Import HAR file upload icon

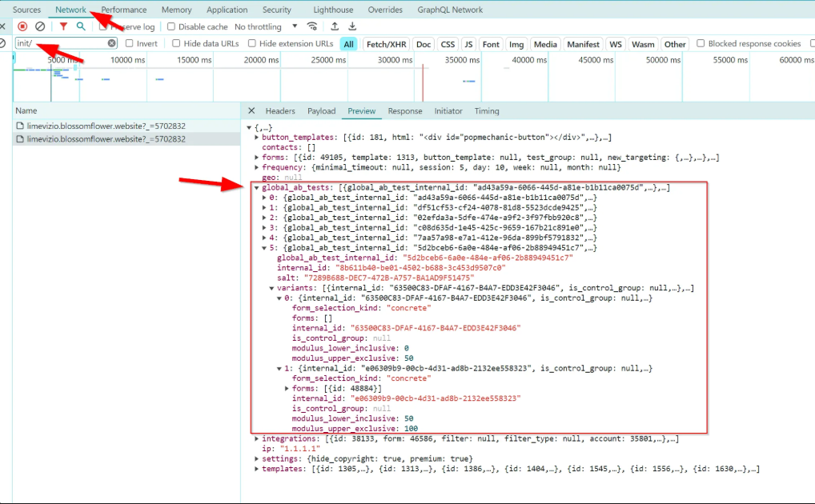pyautogui.click(x=335, y=26)
